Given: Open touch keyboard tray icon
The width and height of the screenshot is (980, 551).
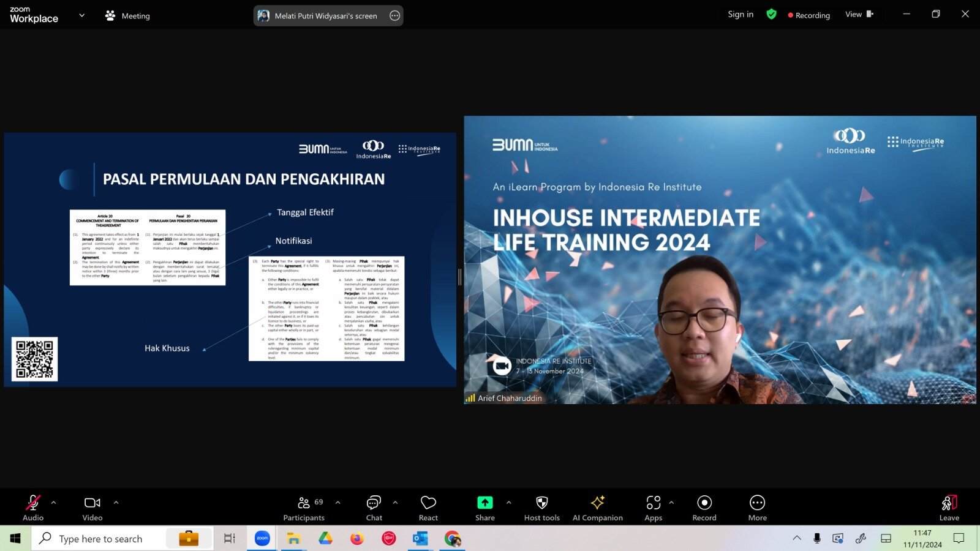Looking at the screenshot, I should (x=886, y=538).
